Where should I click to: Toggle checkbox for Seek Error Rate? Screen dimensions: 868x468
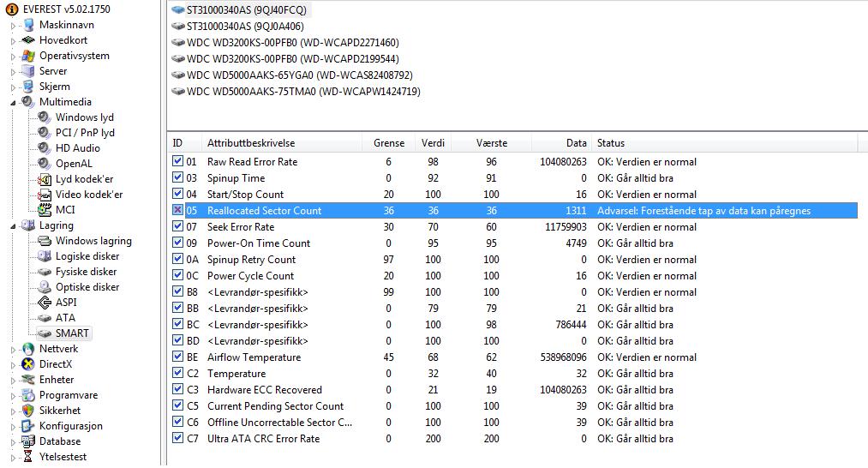tap(177, 226)
